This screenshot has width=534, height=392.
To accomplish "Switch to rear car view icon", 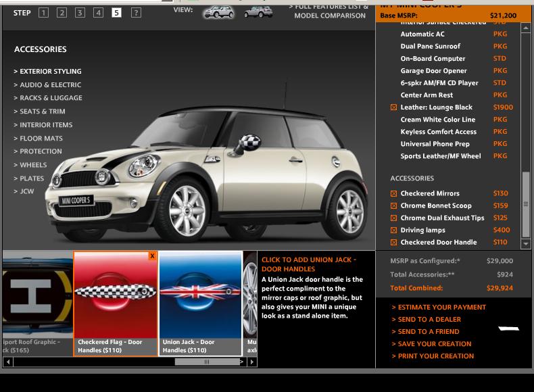I will pyautogui.click(x=258, y=12).
